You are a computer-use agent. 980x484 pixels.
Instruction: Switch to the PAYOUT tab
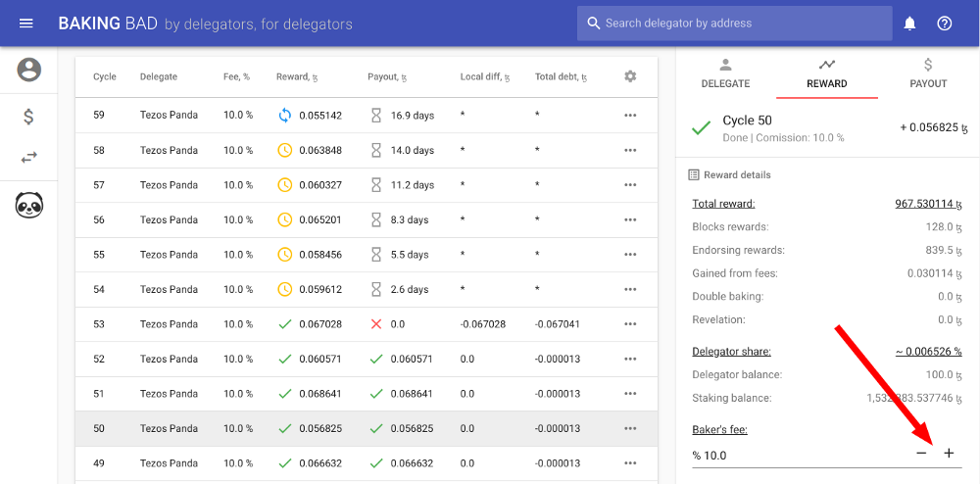pos(928,74)
